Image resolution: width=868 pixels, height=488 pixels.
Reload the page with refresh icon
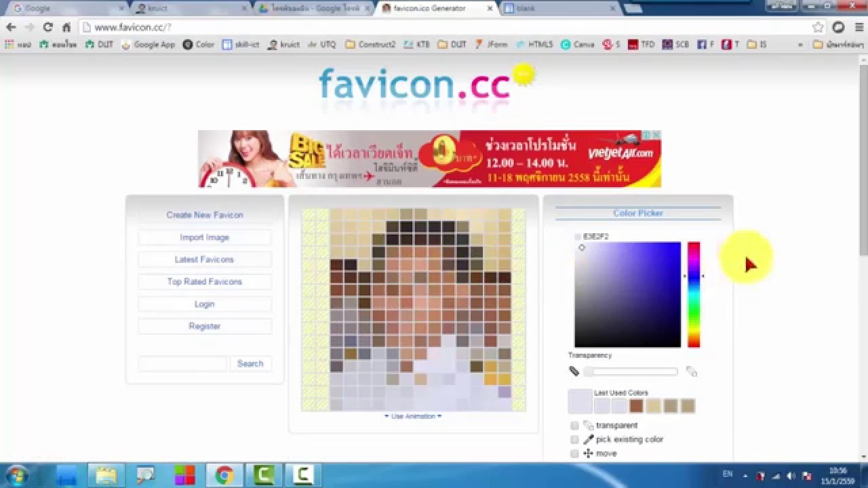pyautogui.click(x=47, y=27)
